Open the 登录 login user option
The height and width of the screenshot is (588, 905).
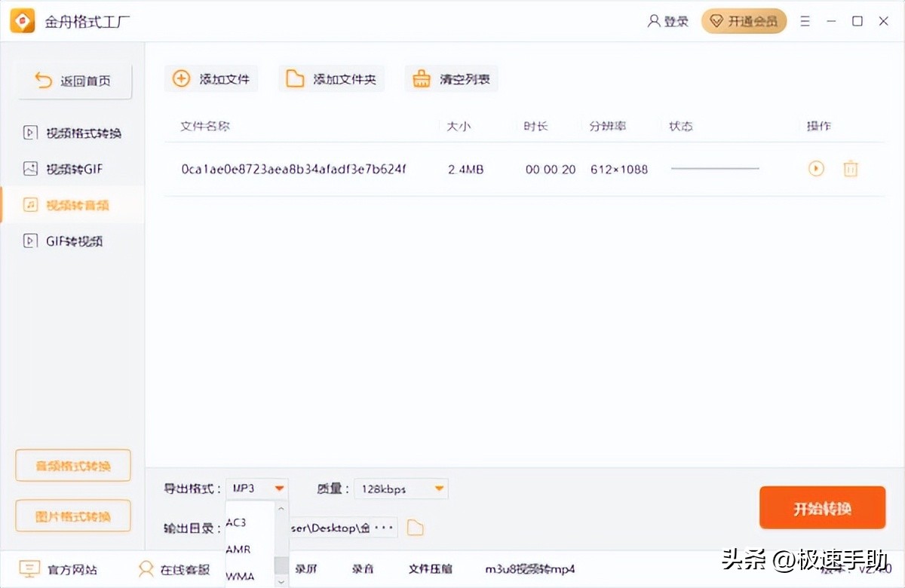(668, 21)
